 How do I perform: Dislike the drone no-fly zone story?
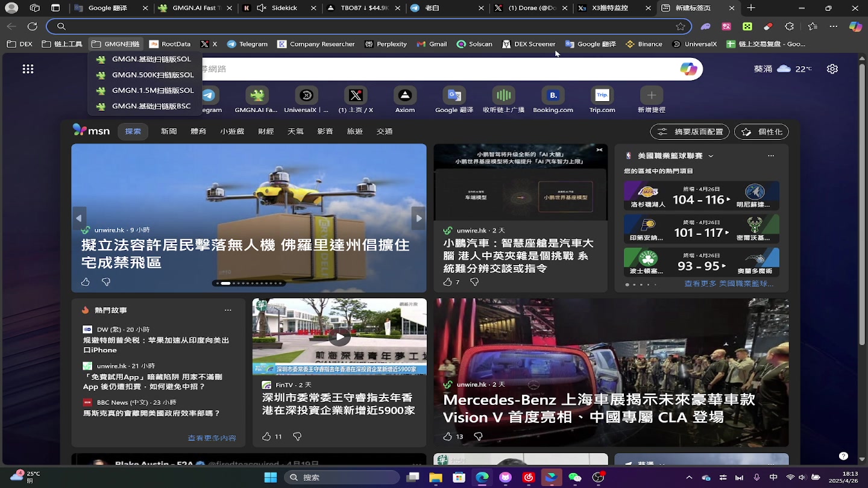(x=106, y=282)
